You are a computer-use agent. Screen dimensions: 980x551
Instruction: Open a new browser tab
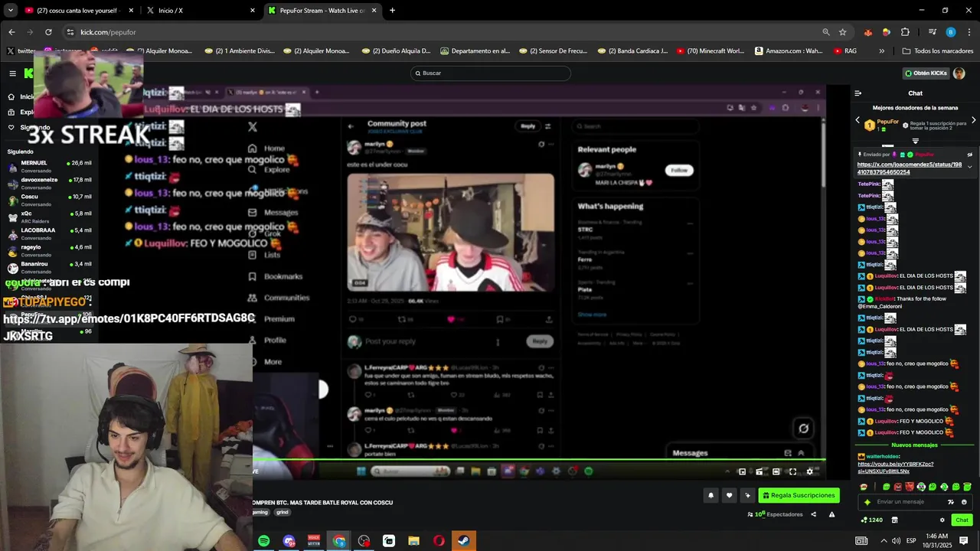[392, 11]
